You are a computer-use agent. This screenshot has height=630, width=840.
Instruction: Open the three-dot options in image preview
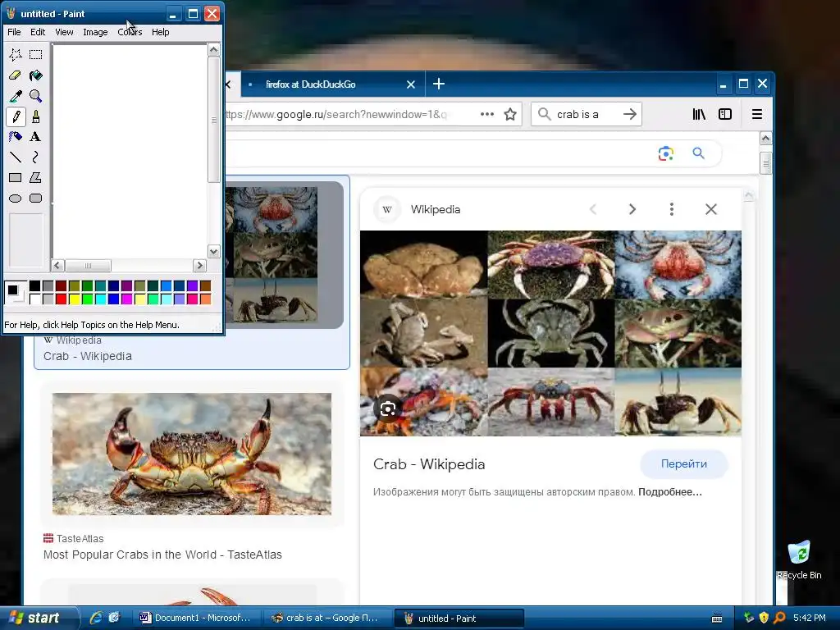(671, 209)
